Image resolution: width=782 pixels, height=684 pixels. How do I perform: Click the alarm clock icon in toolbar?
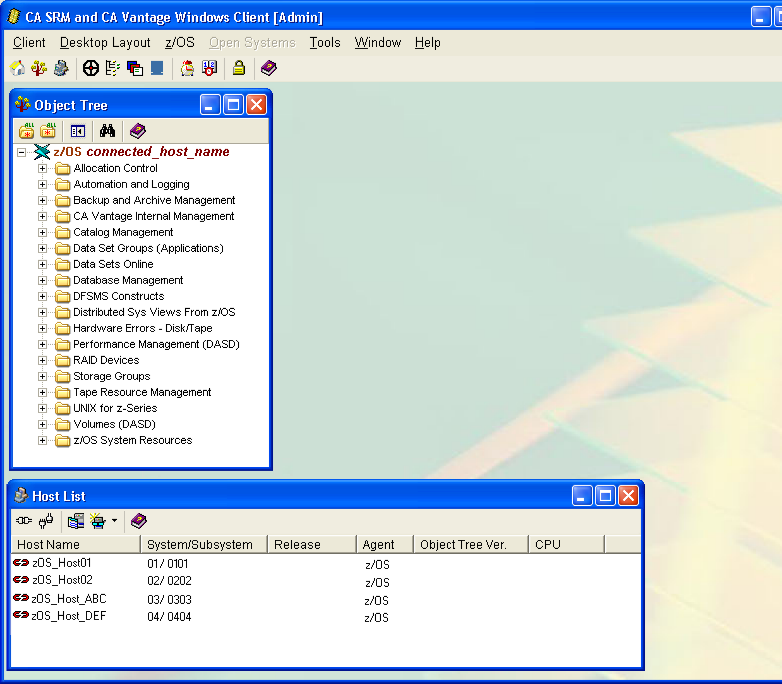click(187, 68)
